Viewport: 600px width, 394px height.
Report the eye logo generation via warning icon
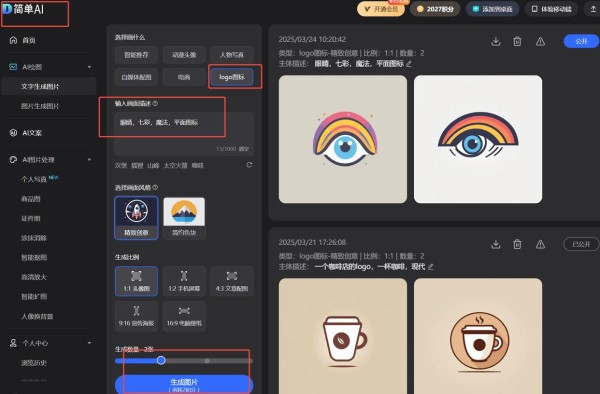click(x=540, y=41)
